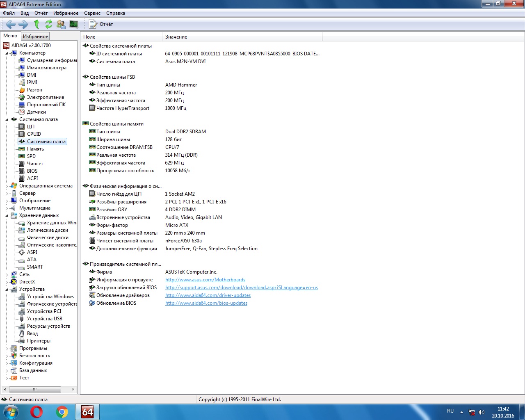
Task: Open the ASUS BIOS download support link
Action: (x=242, y=288)
